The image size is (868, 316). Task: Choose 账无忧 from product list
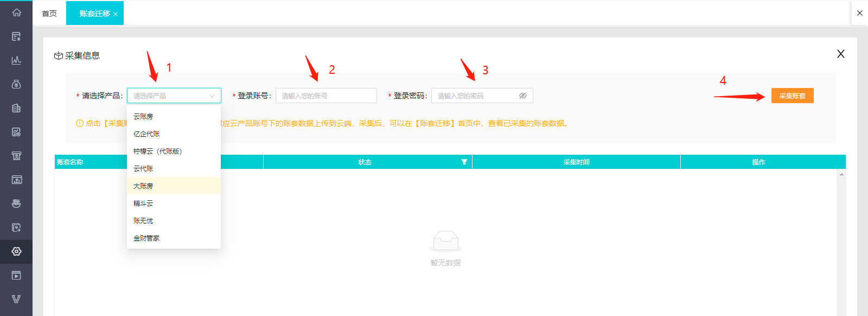[x=174, y=220]
